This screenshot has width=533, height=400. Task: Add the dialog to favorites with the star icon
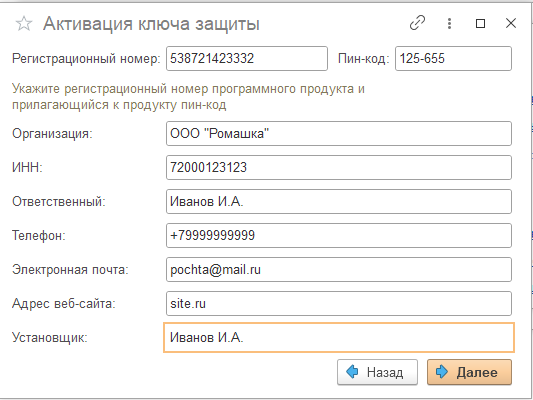coord(24,24)
